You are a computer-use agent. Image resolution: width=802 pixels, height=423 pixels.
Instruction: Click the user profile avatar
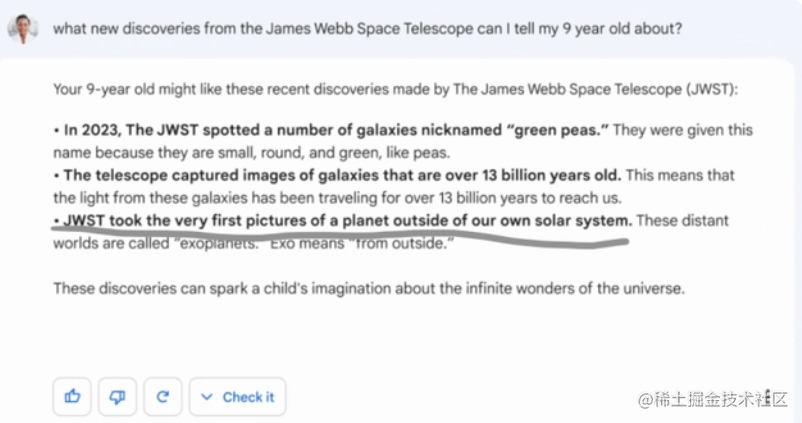[22, 28]
